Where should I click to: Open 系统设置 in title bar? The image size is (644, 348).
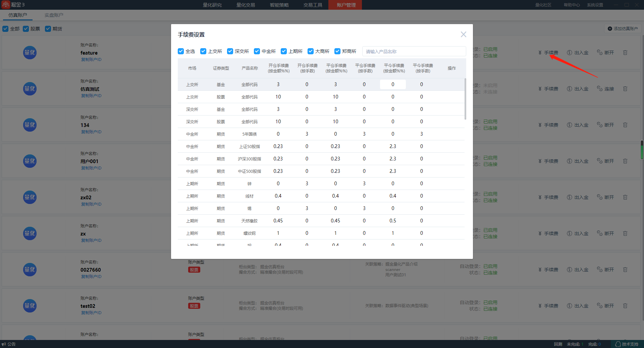coord(595,5)
